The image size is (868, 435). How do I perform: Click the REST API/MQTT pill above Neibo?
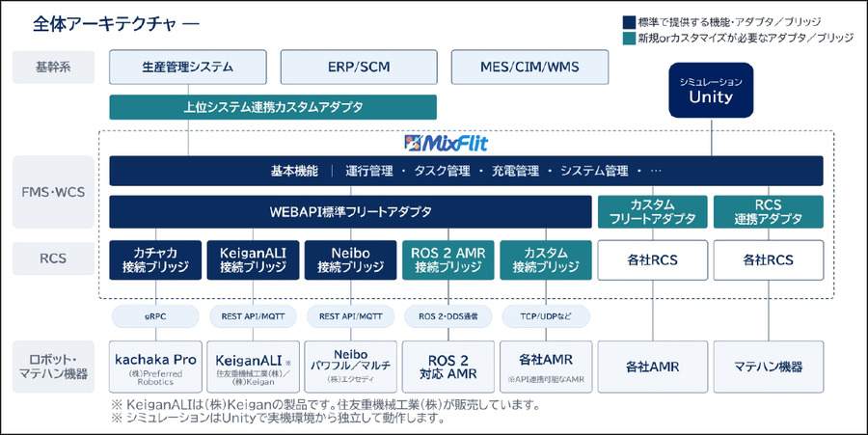pyautogui.click(x=350, y=316)
